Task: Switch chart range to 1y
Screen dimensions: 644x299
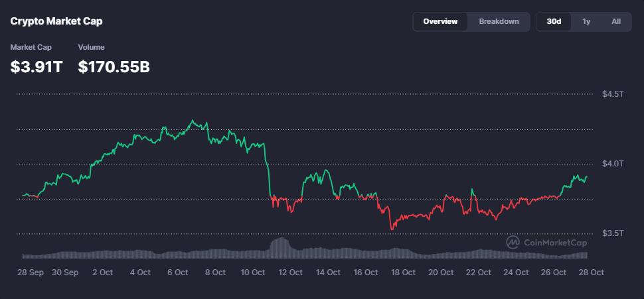Action: [x=586, y=22]
